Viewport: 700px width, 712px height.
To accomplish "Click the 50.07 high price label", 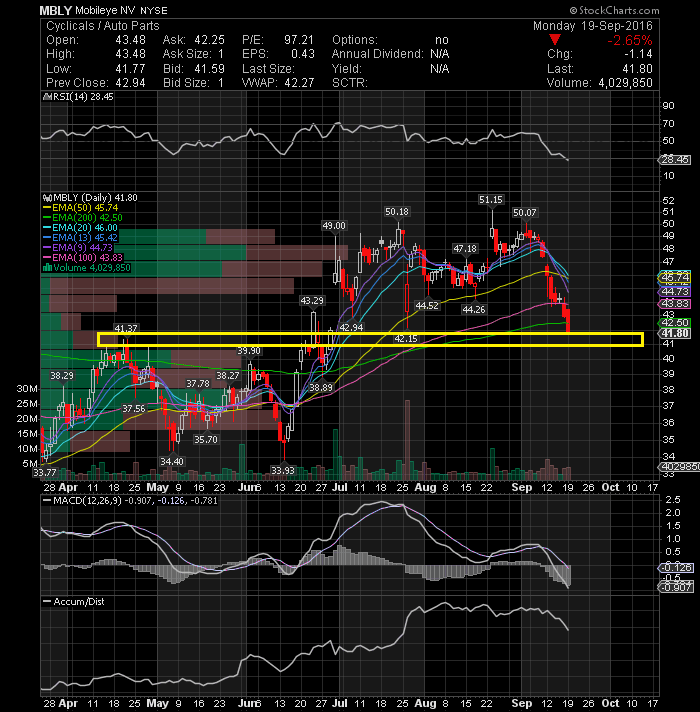I will tap(524, 213).
